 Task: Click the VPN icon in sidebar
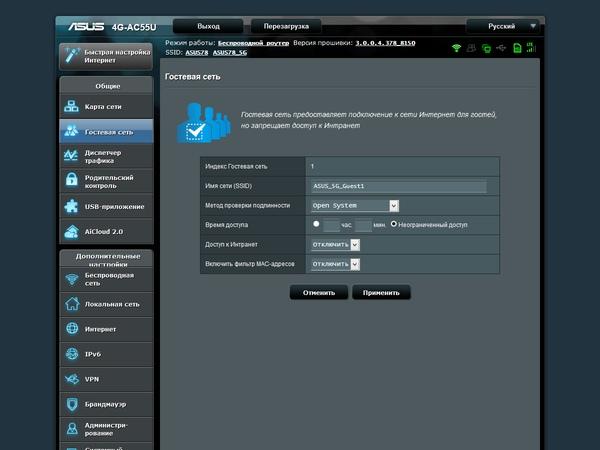(72, 379)
